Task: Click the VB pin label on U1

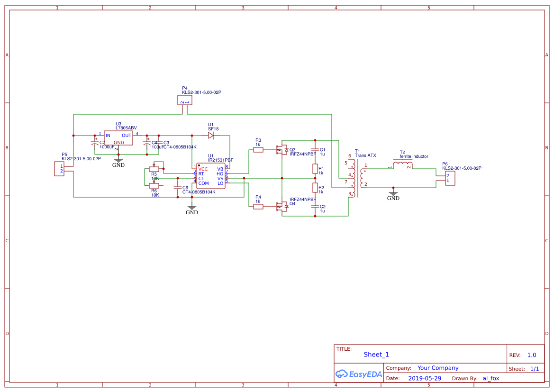Action: click(220, 169)
